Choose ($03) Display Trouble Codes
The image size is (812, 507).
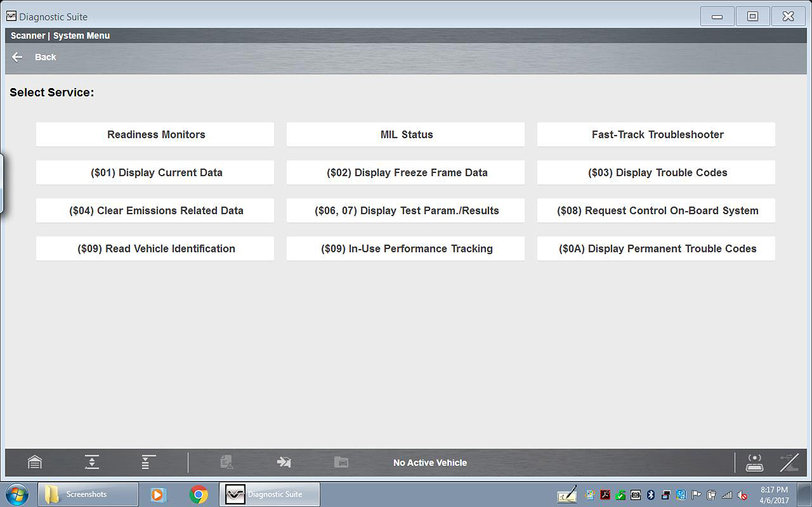pos(656,173)
